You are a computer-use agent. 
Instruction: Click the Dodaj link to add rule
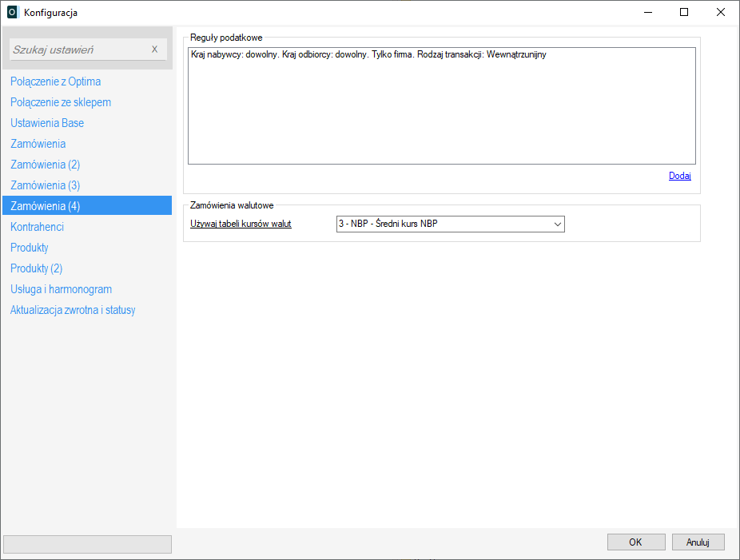[x=679, y=176]
